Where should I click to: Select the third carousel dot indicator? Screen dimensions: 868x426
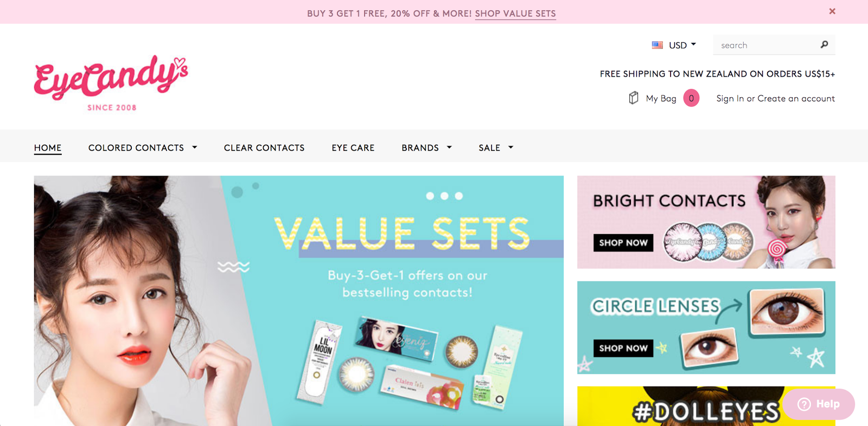[459, 196]
